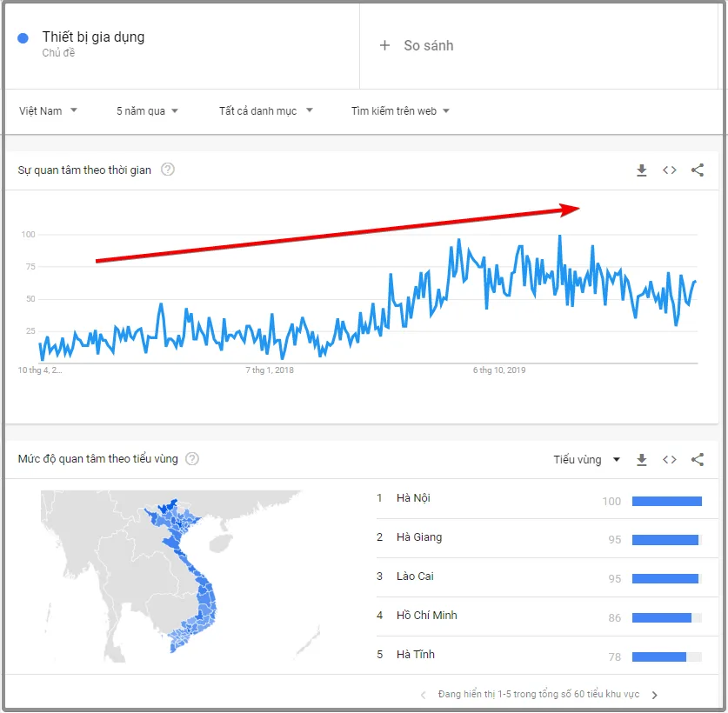Open Hồ Chí Minh subregion entry

(539, 616)
